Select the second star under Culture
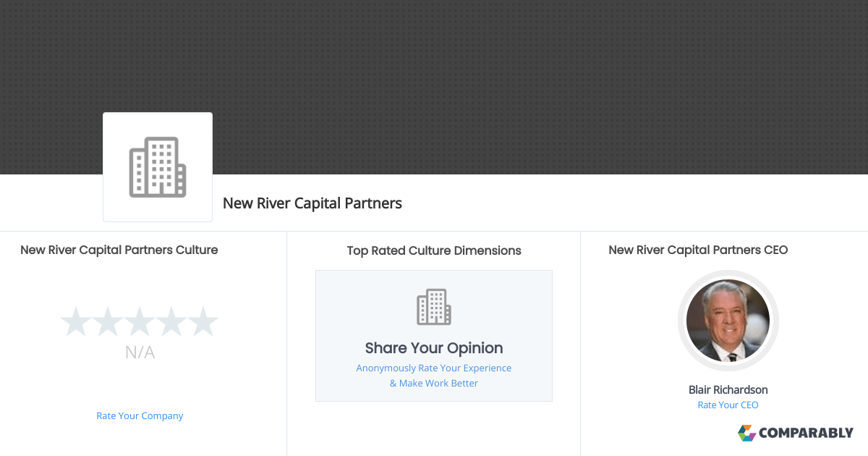 click(x=108, y=321)
